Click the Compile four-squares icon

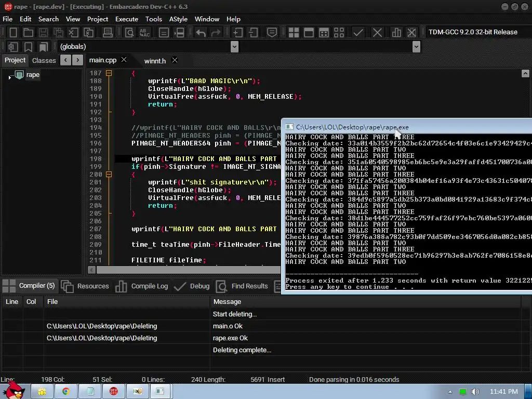tap(294, 33)
